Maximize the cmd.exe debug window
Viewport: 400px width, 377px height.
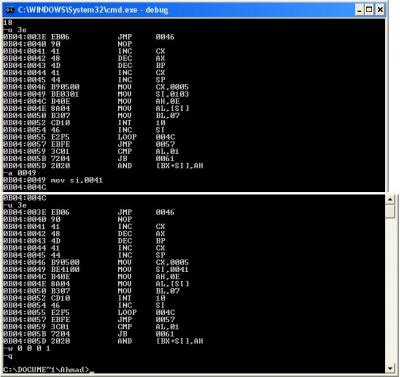[369, 10]
